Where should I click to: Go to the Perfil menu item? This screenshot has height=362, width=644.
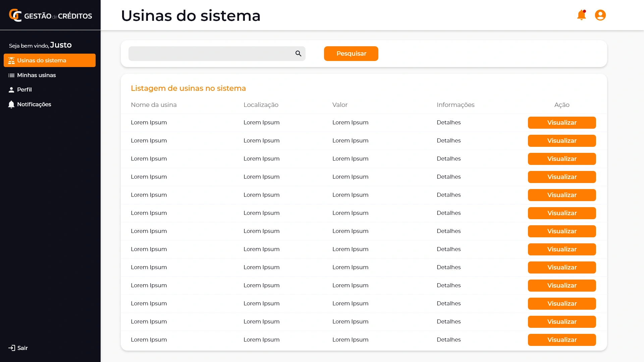point(24,89)
